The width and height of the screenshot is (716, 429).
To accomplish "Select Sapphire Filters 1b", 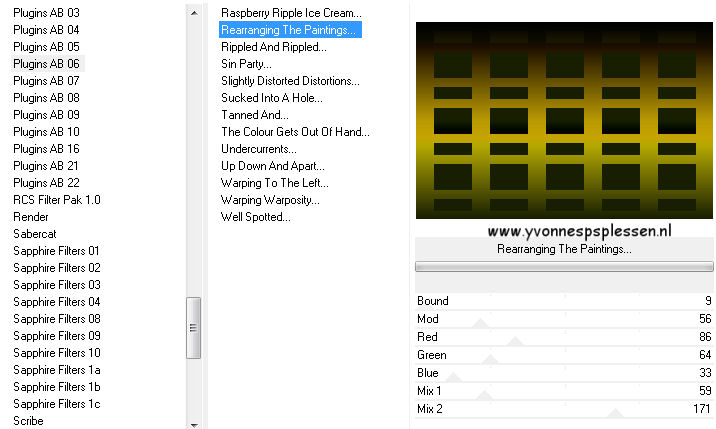I will [x=57, y=387].
